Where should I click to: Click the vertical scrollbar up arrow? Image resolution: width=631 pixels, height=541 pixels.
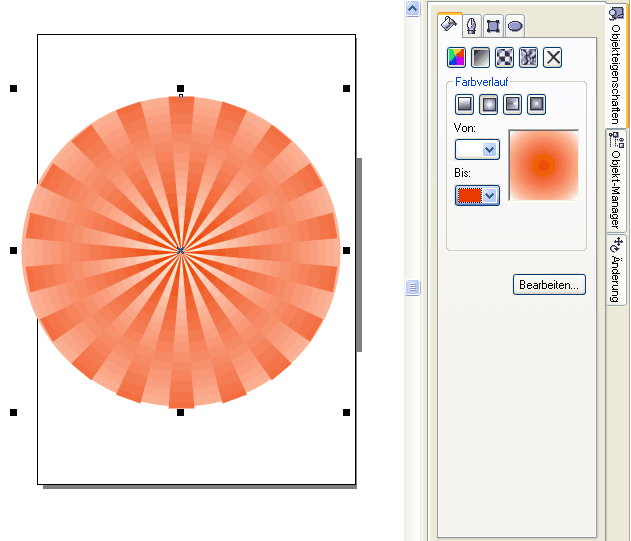[411, 9]
